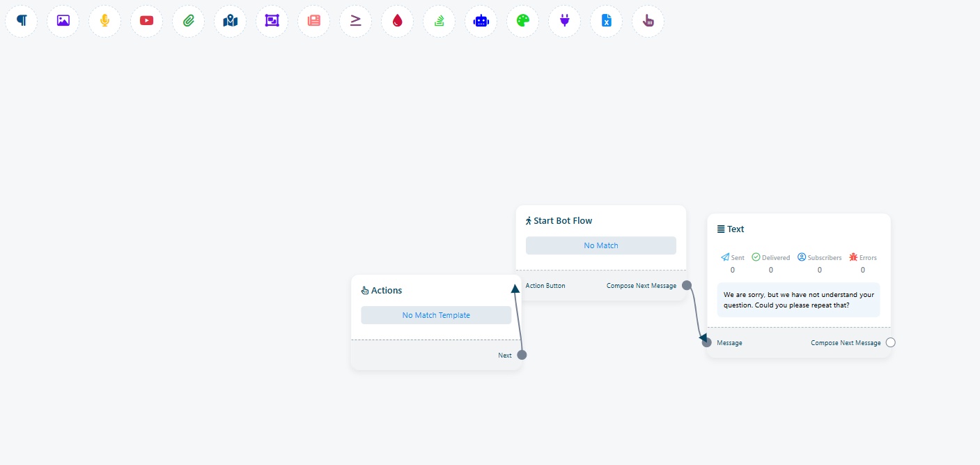Screen dimensions: 980x465
Task: Select the Actions node title
Action: (x=381, y=291)
